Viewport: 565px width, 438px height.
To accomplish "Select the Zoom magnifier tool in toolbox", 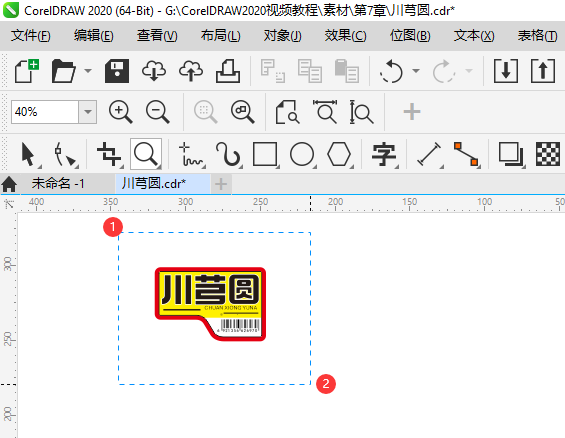I will [146, 154].
